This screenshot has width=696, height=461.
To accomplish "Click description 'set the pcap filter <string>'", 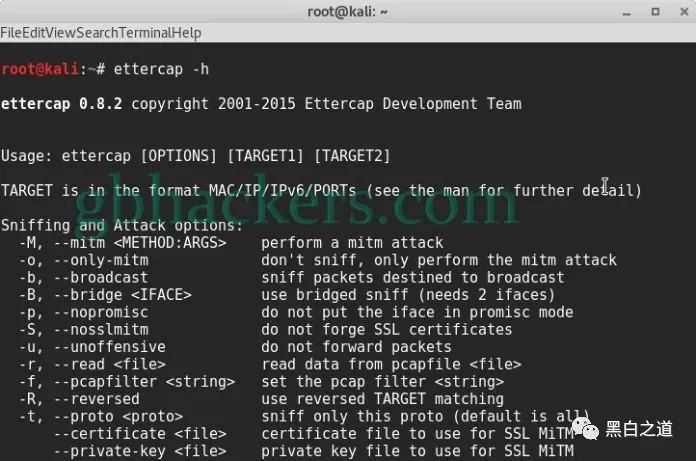I will (x=383, y=382).
